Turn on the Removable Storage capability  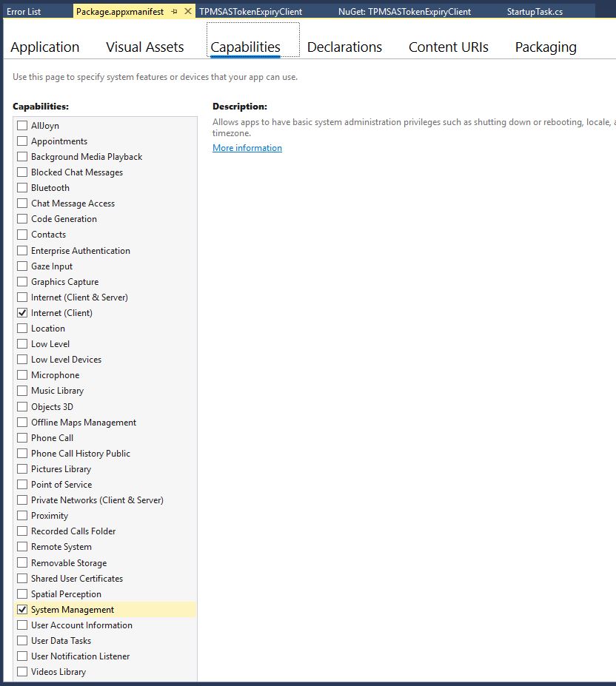point(22,563)
